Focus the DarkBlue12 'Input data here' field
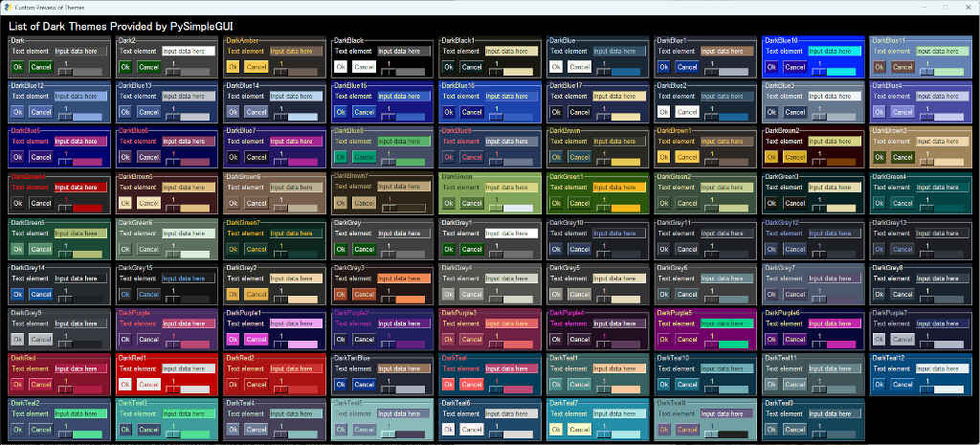This screenshot has width=980, height=445. (80, 97)
